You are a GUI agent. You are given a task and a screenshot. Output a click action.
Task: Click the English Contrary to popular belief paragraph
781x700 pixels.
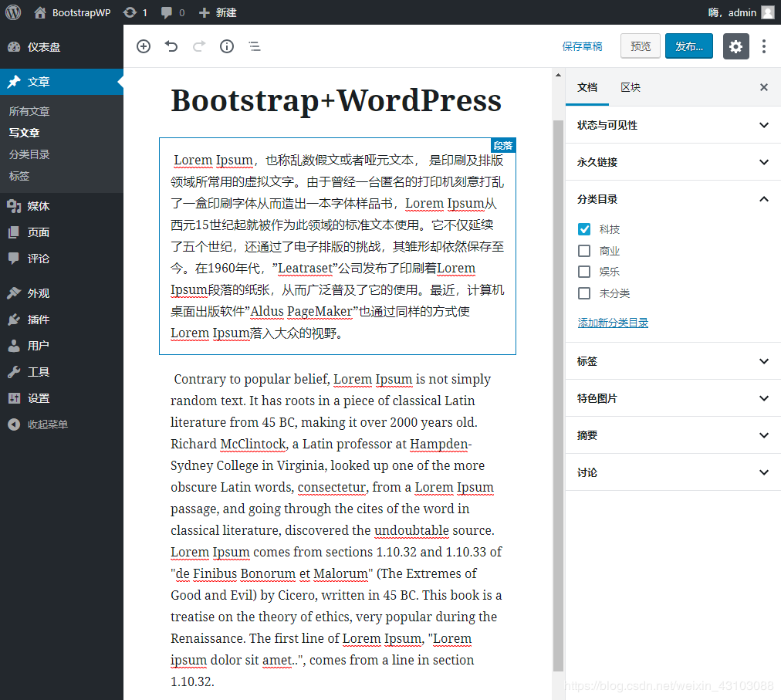tap(337, 530)
